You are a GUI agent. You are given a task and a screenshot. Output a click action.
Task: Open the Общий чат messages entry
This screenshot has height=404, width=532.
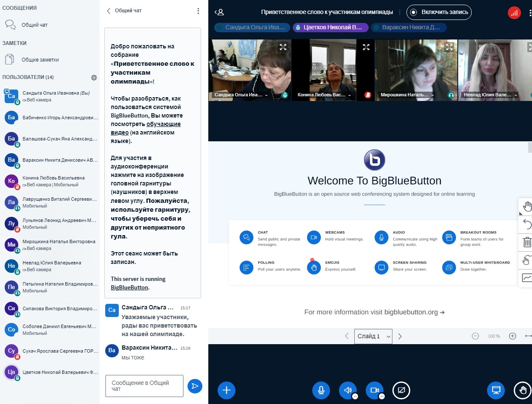click(50, 25)
